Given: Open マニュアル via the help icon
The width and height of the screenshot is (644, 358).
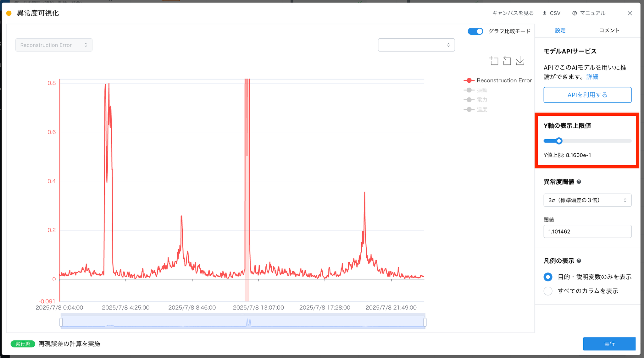Looking at the screenshot, I should (575, 13).
